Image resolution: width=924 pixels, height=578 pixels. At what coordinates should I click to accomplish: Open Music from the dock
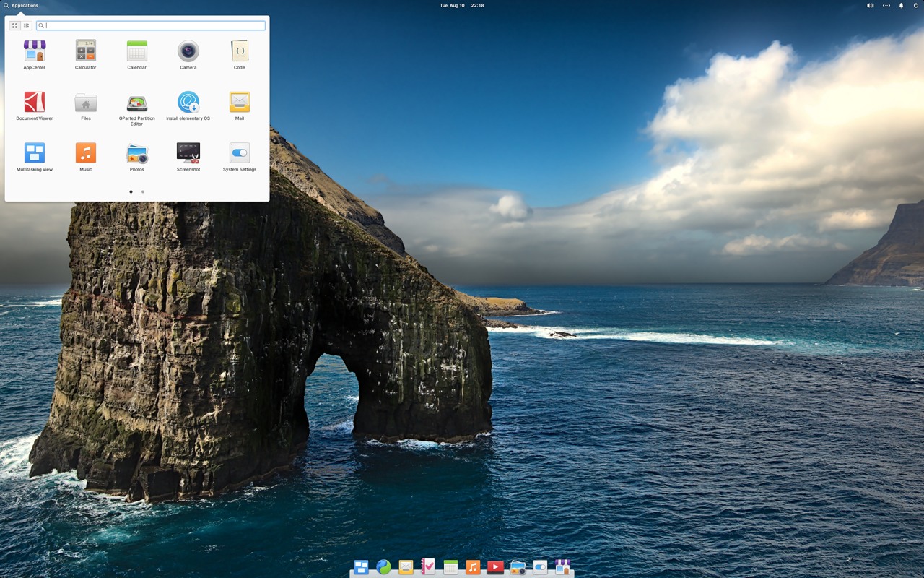pyautogui.click(x=473, y=567)
